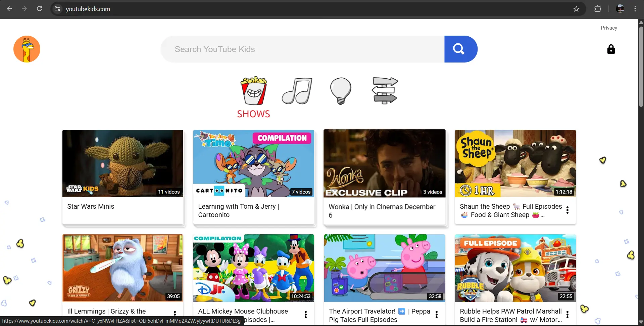Play the Star Wars Minis thumbnail
The height and width of the screenshot is (326, 644).
click(x=123, y=163)
